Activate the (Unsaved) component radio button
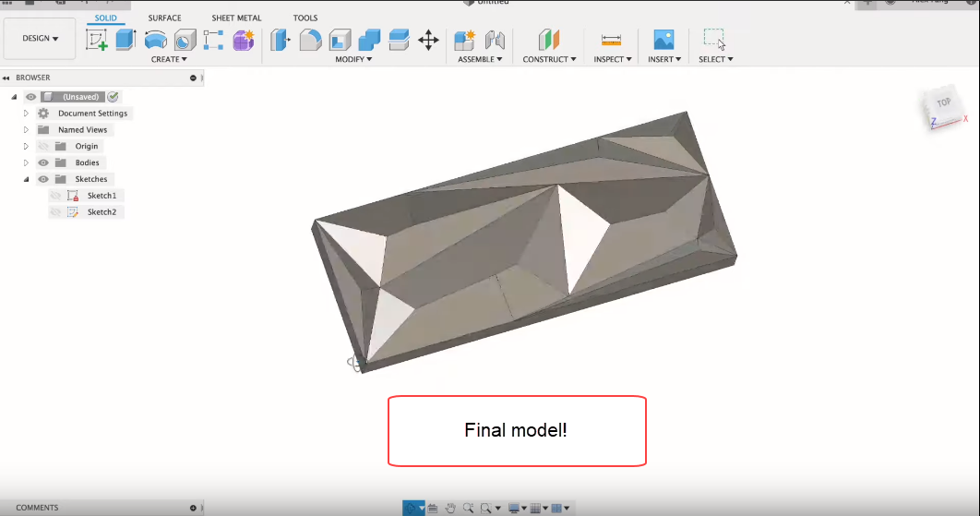This screenshot has width=980, height=516. pyautogui.click(x=114, y=97)
